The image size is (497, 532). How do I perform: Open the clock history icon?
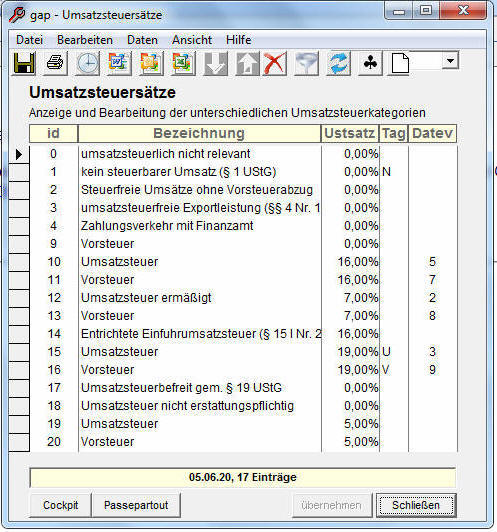[87, 63]
